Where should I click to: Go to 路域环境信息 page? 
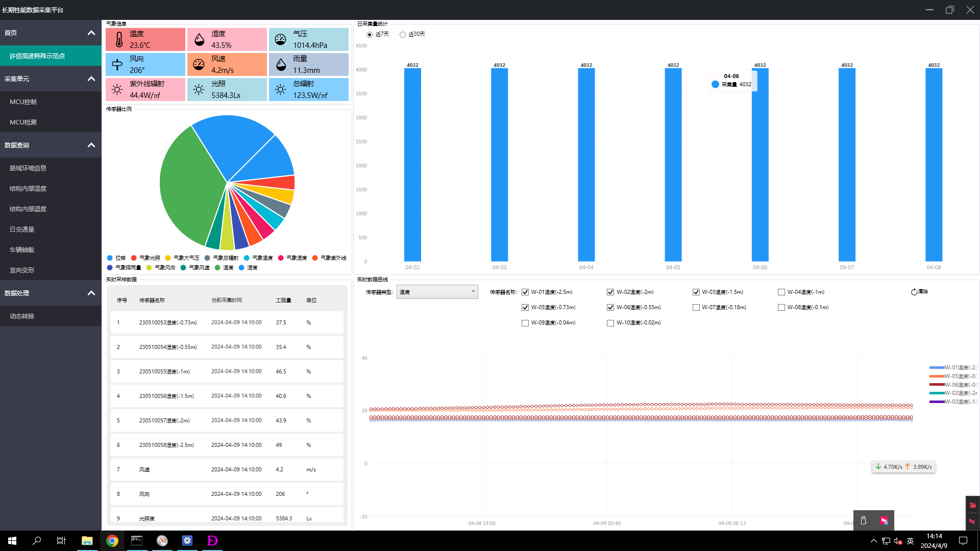[x=28, y=168]
